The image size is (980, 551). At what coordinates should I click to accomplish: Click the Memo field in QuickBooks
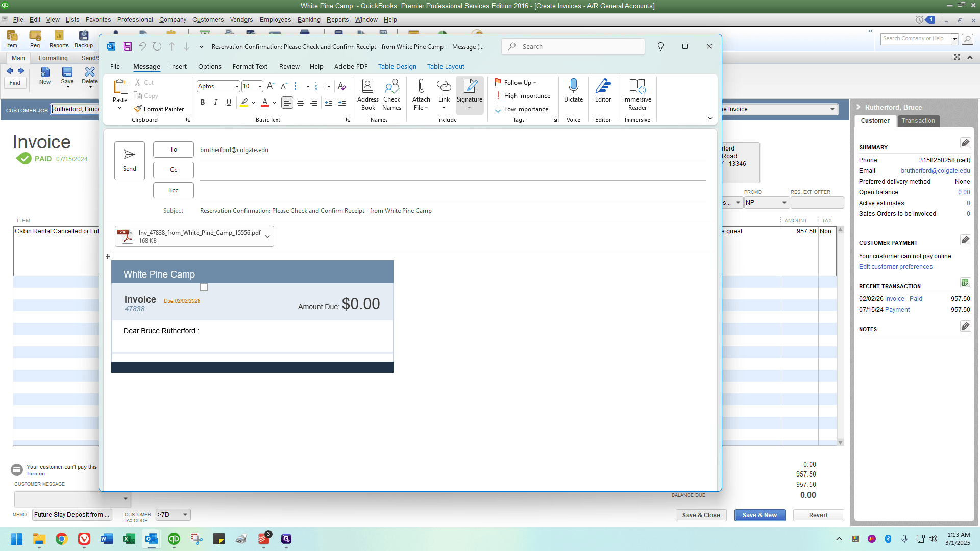pyautogui.click(x=72, y=515)
